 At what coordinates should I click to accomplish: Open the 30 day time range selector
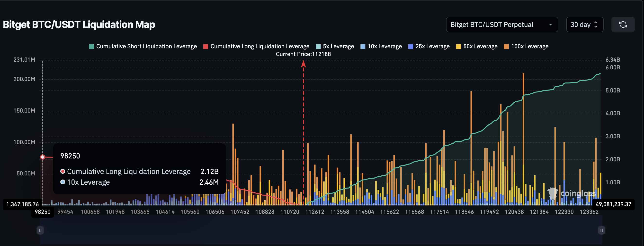(x=584, y=25)
